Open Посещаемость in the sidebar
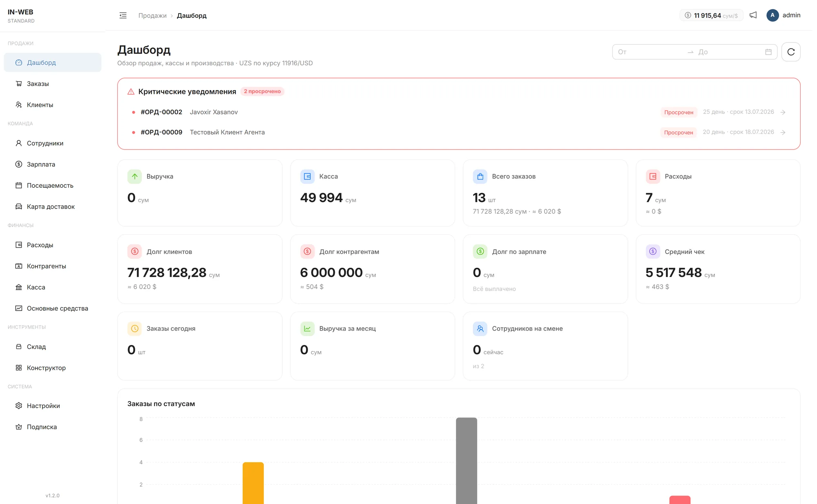 53,185
